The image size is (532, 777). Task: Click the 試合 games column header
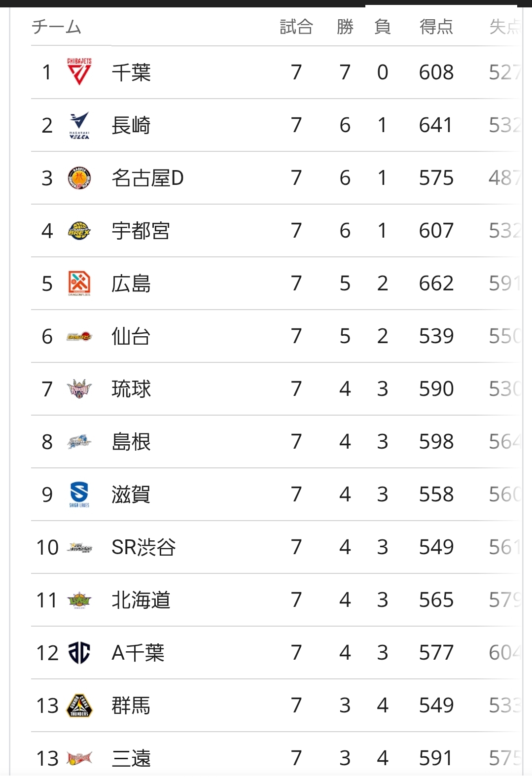pos(296,27)
